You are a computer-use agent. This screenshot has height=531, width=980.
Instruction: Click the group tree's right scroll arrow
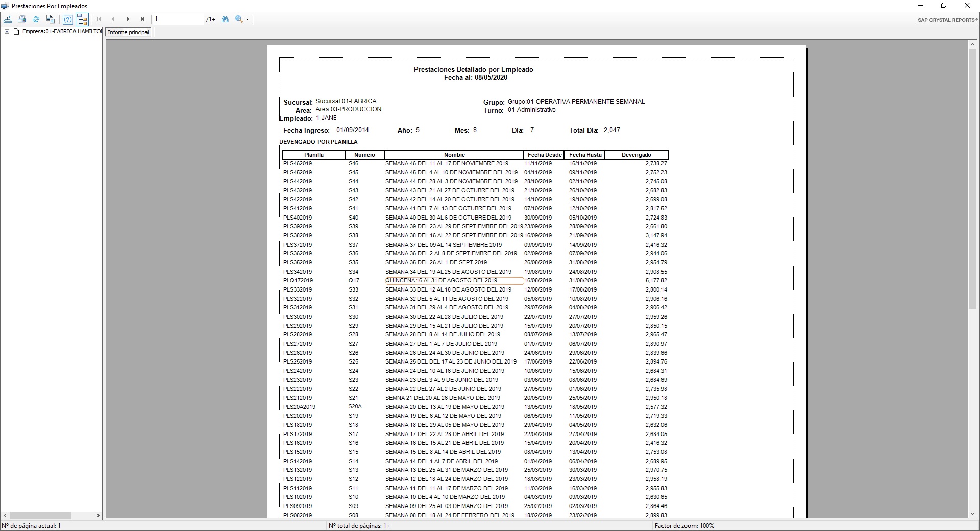(x=97, y=516)
